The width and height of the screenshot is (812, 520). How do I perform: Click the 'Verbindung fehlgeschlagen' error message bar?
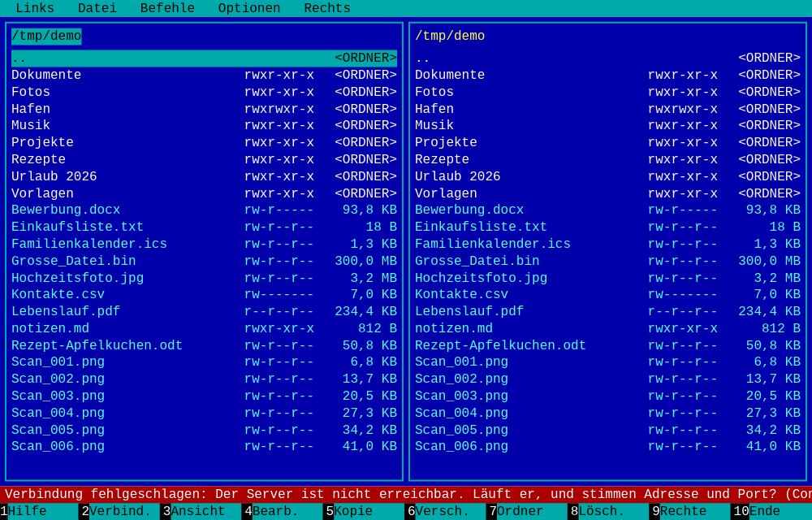pos(406,495)
